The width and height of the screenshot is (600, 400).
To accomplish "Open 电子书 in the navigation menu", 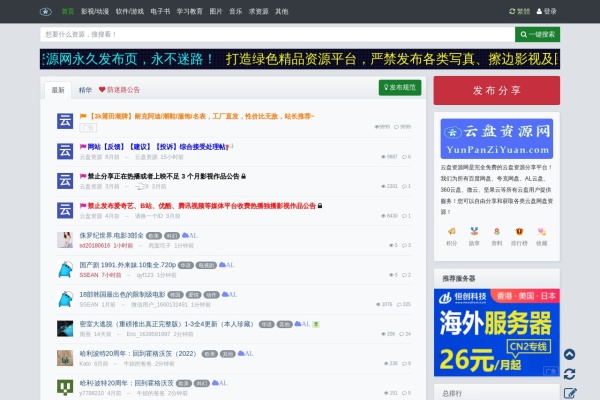I will point(160,11).
